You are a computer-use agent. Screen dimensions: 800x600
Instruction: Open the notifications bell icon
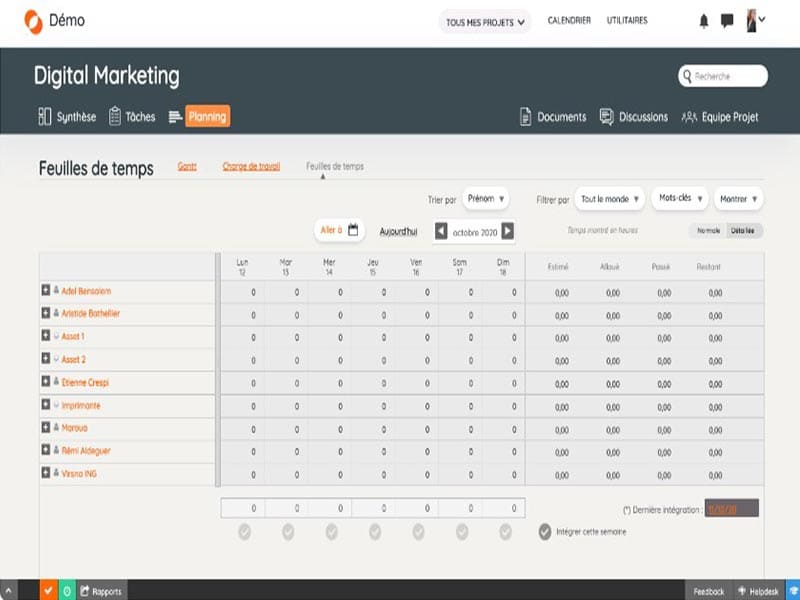704,21
